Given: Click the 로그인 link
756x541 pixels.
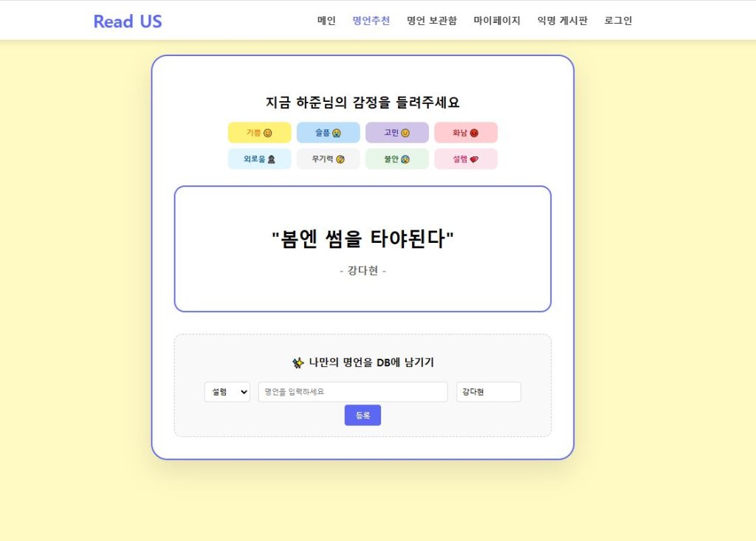Looking at the screenshot, I should tap(618, 21).
